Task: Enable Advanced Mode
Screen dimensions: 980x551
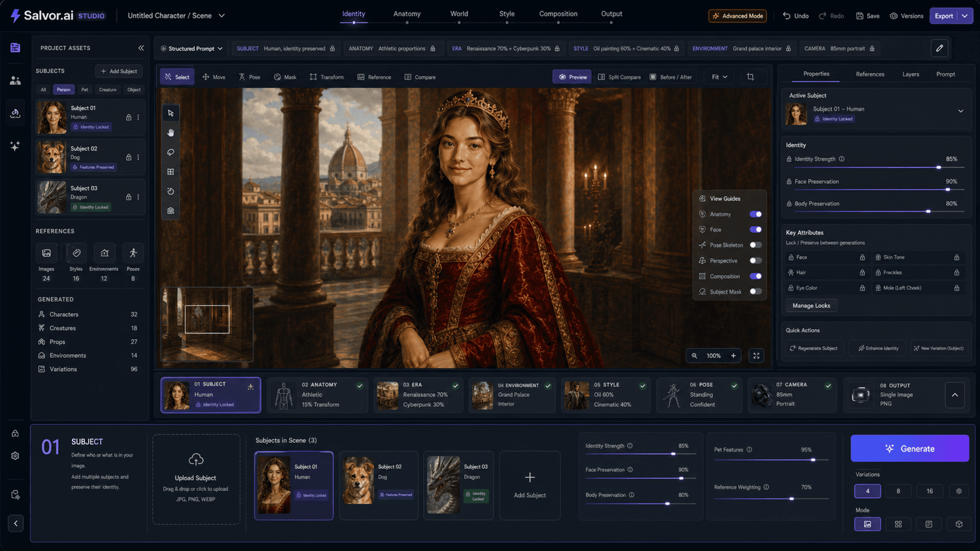Action: tap(737, 16)
